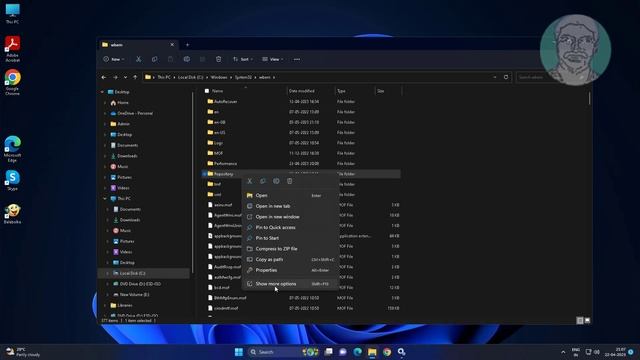Screen dimensions: 640x360
Task: Click Windows in the address breadcrumb
Action: [x=219, y=77]
